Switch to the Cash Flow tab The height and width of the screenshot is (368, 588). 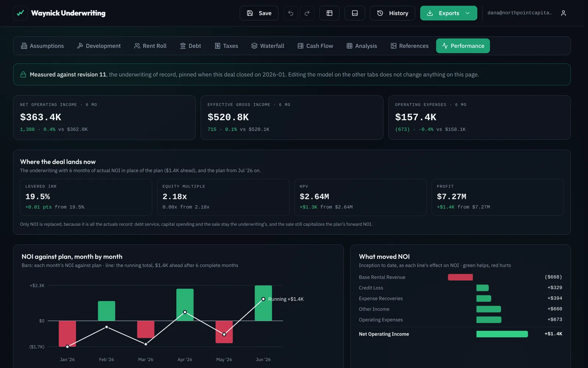click(x=315, y=46)
